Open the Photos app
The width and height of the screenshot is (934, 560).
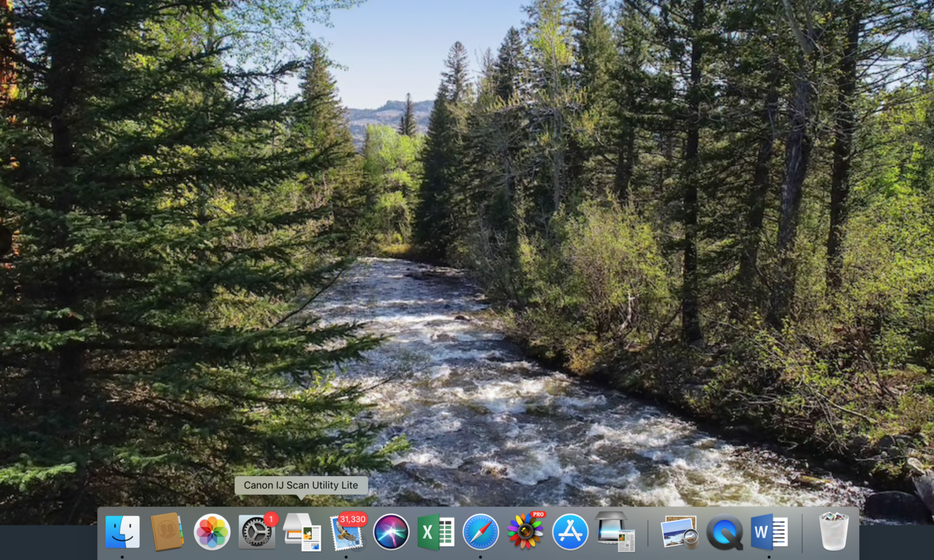coord(212,532)
